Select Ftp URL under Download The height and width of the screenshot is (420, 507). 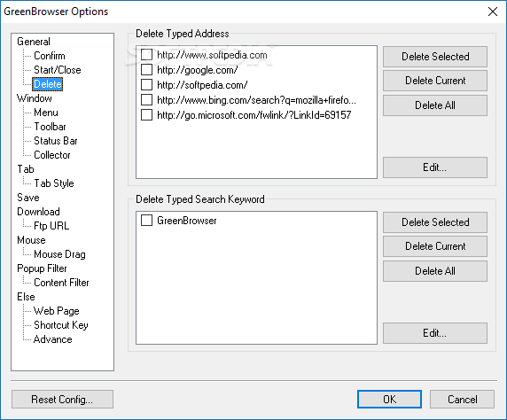tap(51, 226)
